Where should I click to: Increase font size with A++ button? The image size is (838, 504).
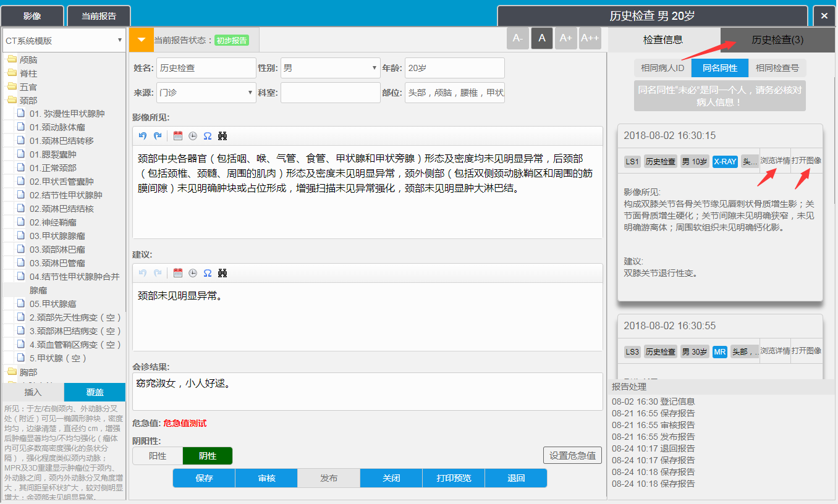(x=590, y=38)
